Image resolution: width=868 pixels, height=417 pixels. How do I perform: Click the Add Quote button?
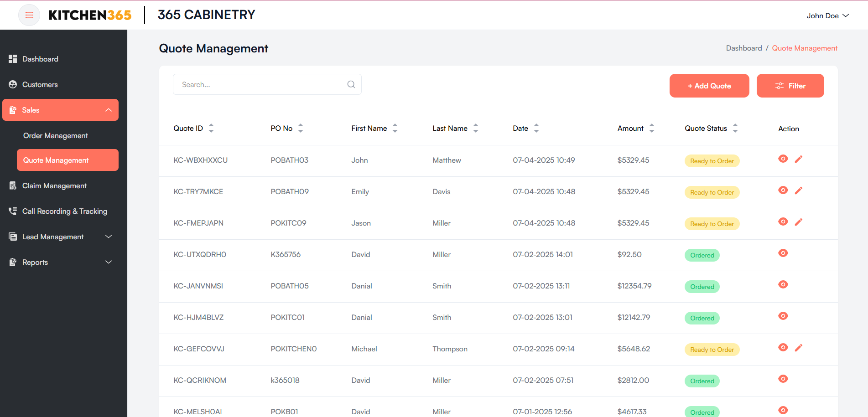709,86
